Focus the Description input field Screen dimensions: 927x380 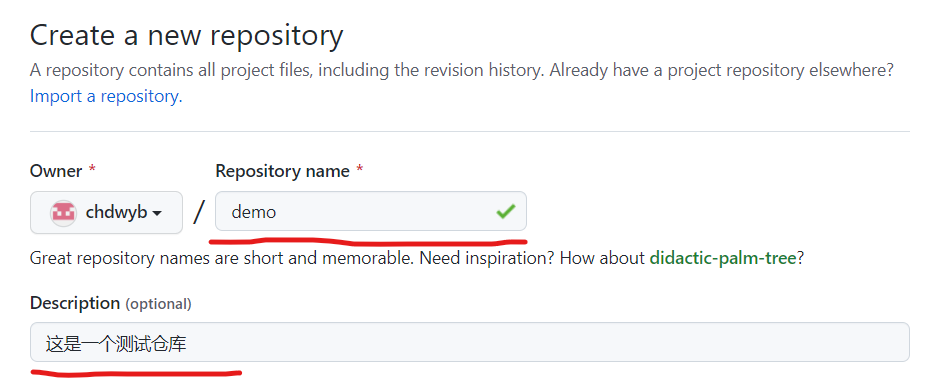click(x=469, y=342)
